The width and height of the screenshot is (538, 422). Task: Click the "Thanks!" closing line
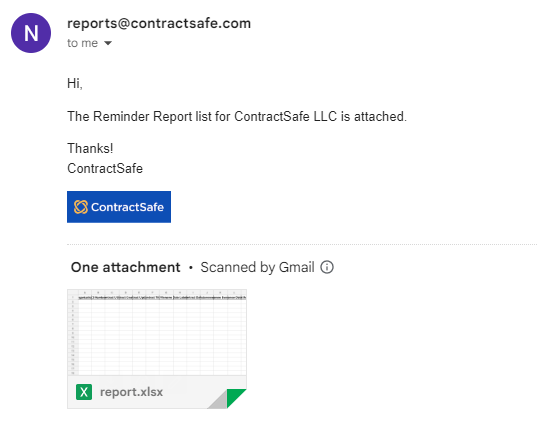[90, 148]
